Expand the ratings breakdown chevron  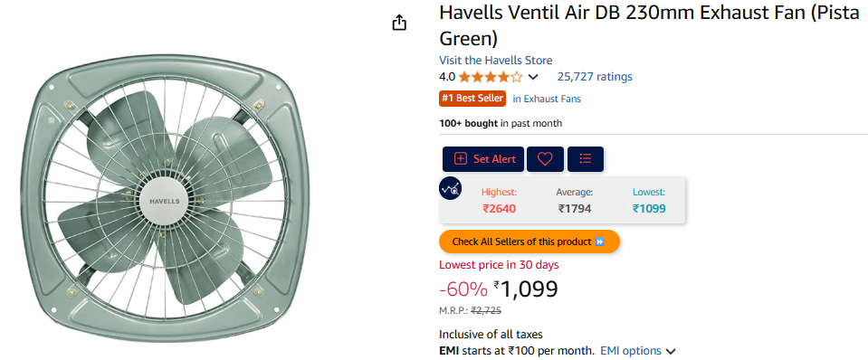pyautogui.click(x=533, y=77)
